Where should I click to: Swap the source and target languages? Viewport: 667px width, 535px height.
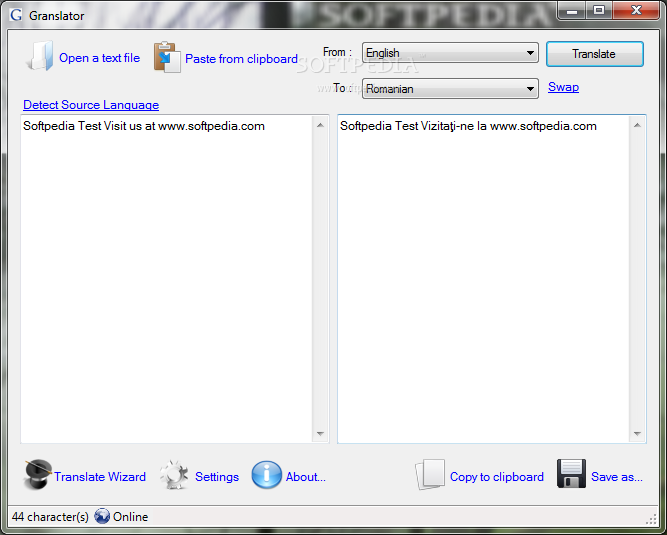point(563,87)
